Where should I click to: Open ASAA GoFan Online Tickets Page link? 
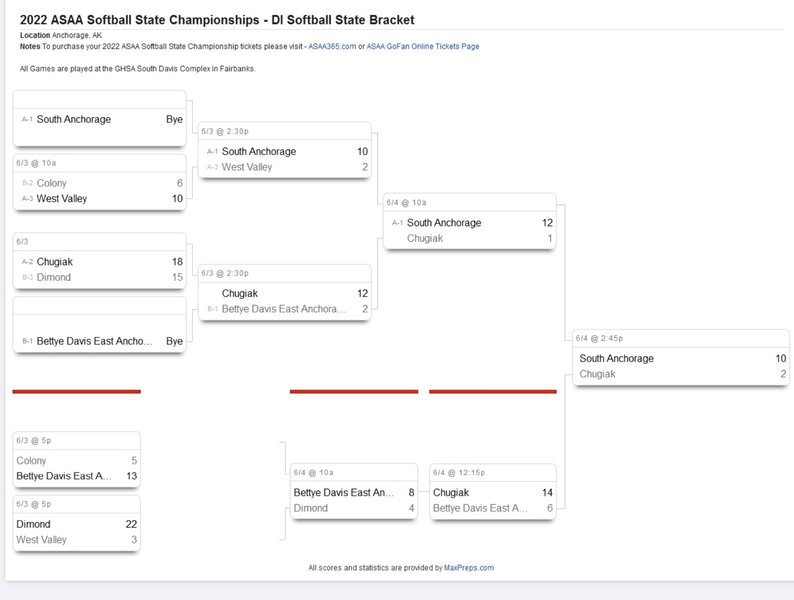[x=422, y=46]
